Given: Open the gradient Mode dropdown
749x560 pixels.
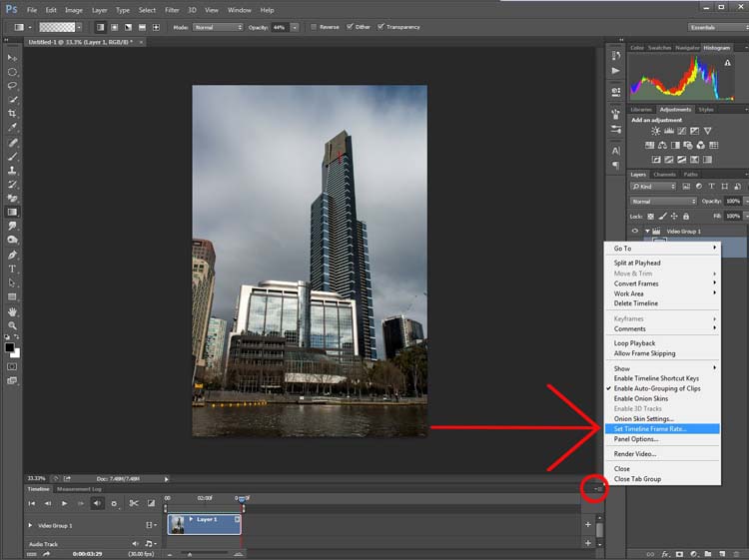Looking at the screenshot, I should tap(217, 27).
